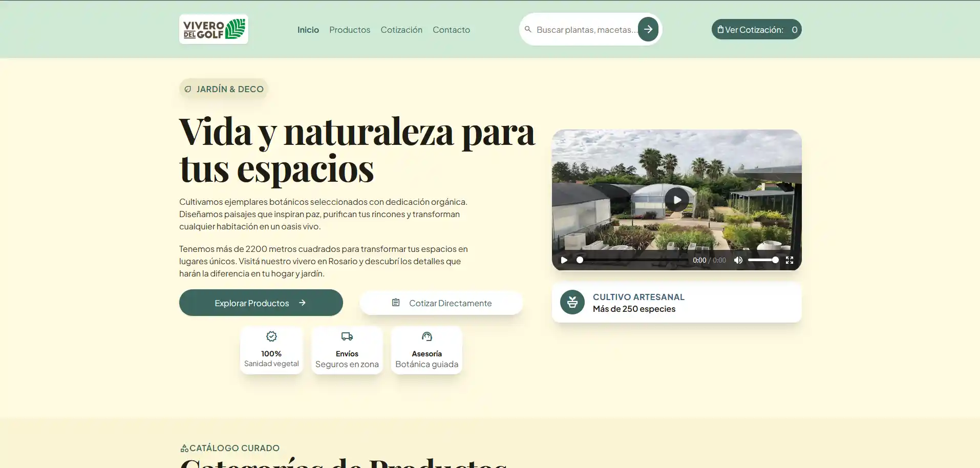
Task: Click the verified badge icon above 100%
Action: 271,336
